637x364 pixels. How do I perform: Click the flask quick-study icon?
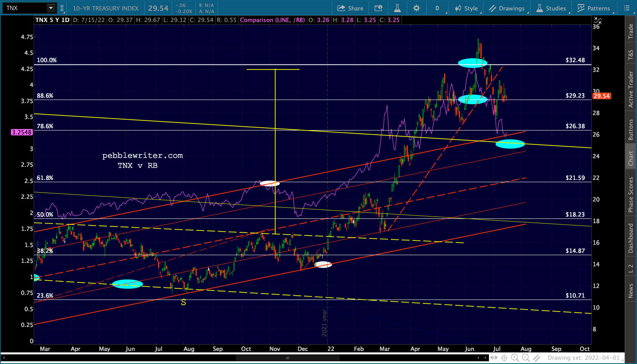tap(397, 8)
